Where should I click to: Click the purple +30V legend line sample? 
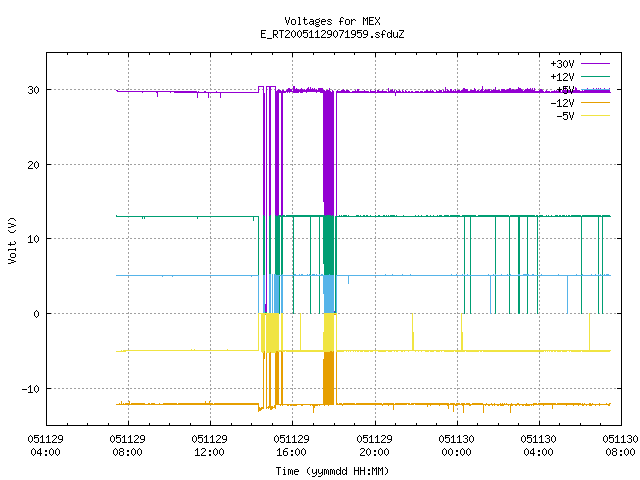click(596, 64)
